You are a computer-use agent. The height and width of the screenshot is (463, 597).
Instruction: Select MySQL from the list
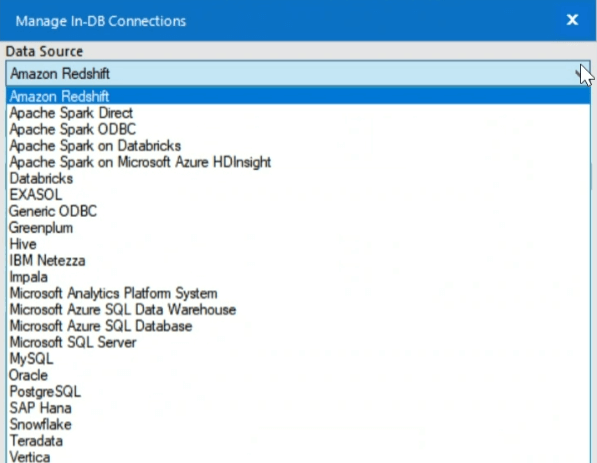[x=298, y=359]
